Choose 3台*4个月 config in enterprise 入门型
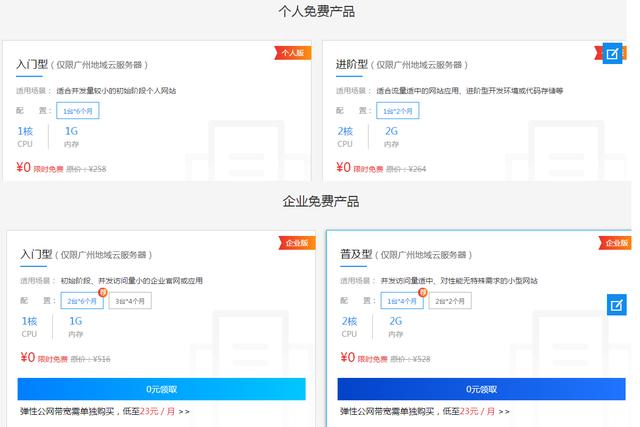This screenshot has width=640, height=427. 130,300
